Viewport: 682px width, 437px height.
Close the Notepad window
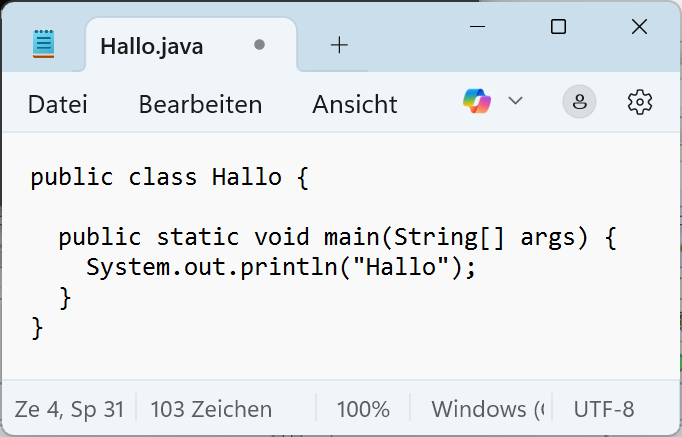pyautogui.click(x=639, y=27)
